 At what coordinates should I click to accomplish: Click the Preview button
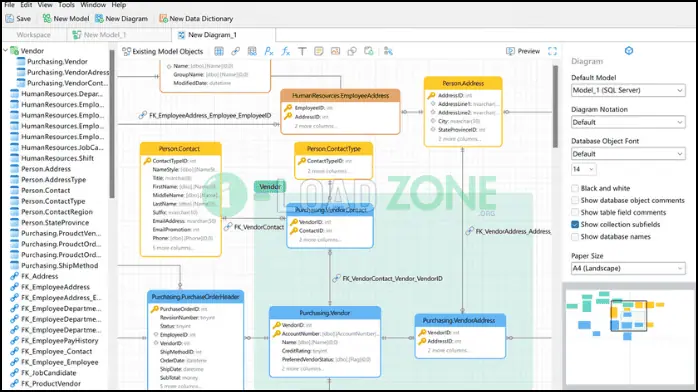(523, 51)
